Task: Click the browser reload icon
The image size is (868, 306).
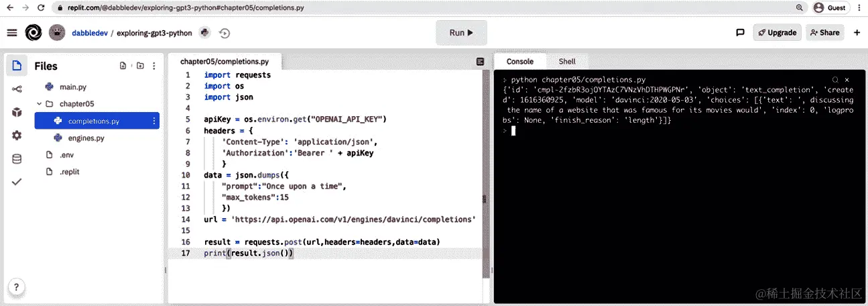Action: (42, 8)
